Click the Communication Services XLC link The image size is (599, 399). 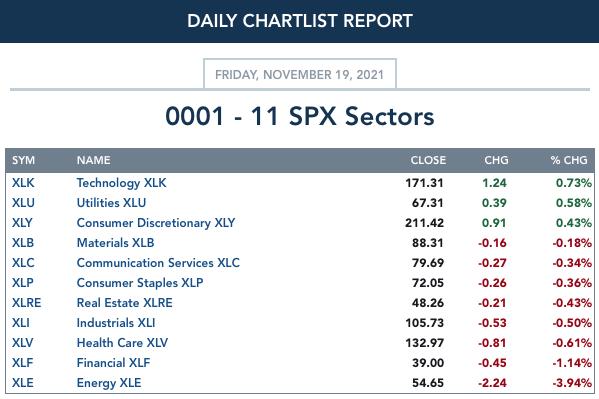pos(158,263)
